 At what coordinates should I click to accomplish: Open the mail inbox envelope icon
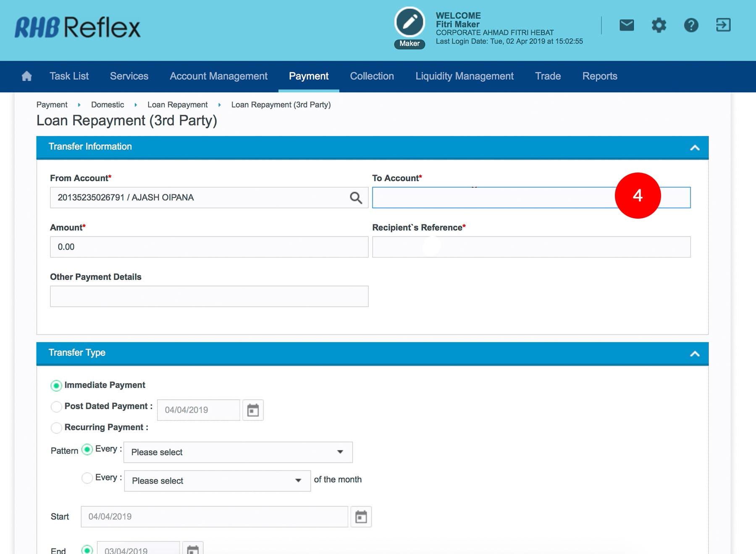point(627,25)
